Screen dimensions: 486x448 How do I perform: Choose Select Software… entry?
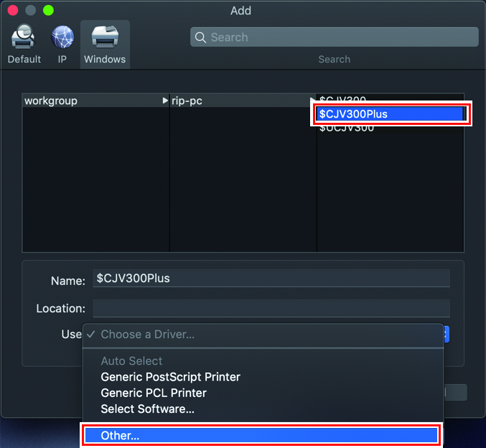(x=263, y=409)
